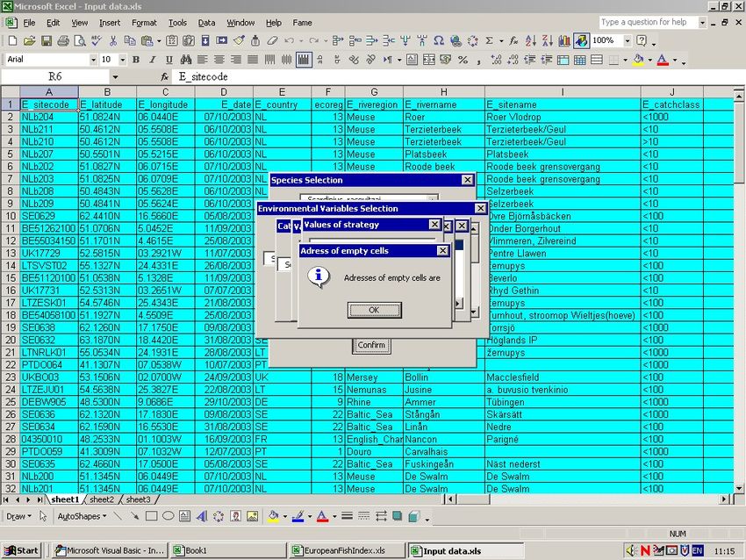The width and height of the screenshot is (746, 560).
Task: Click the Cut scissors icon
Action: [114, 40]
